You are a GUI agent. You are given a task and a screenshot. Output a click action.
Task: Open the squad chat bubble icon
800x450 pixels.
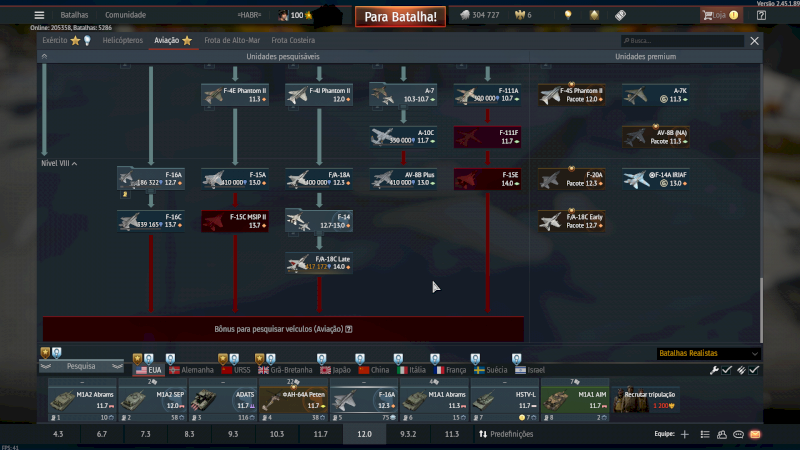[738, 434]
